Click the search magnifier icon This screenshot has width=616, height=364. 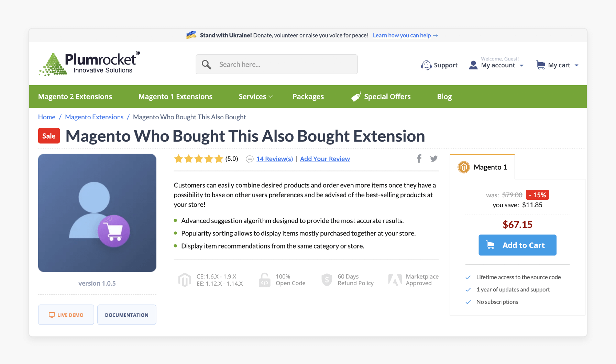click(206, 64)
